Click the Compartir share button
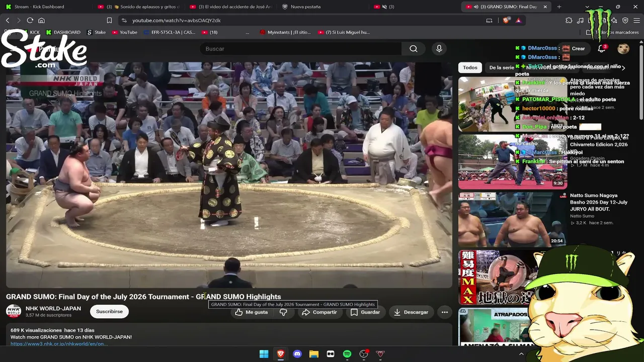This screenshot has height=362, width=644. tap(319, 312)
